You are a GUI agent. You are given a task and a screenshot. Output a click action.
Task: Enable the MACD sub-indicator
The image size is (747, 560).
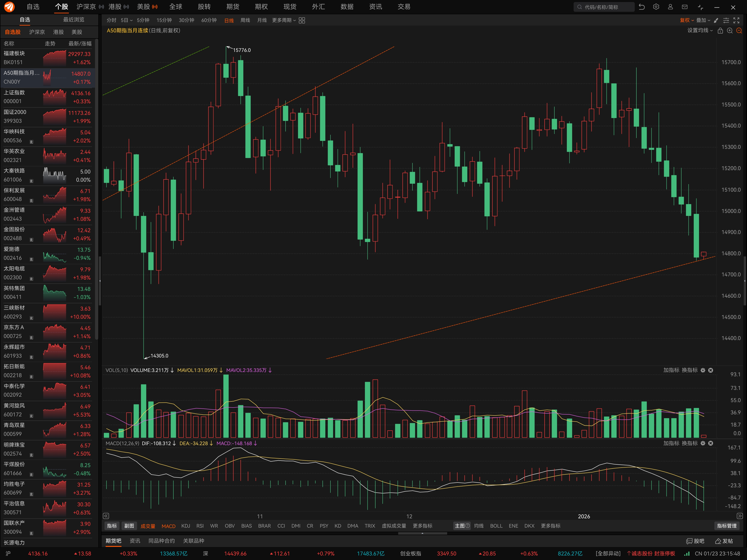[x=168, y=526]
